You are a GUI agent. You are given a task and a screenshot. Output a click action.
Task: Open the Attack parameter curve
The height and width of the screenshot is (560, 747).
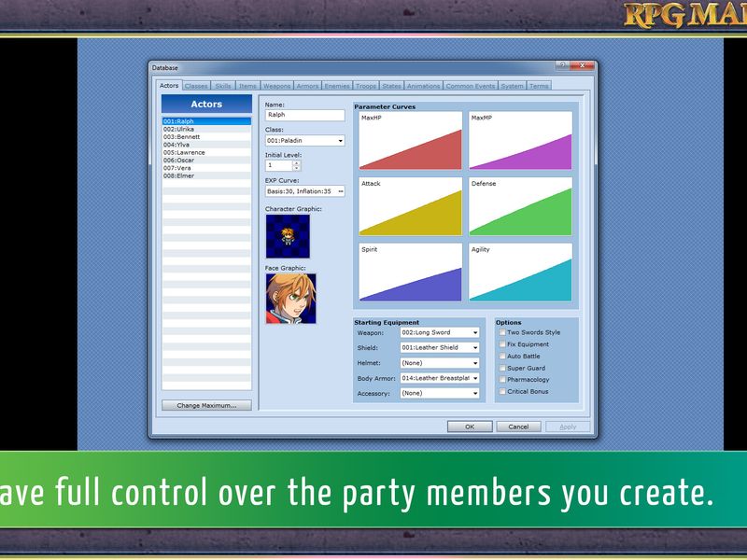pyautogui.click(x=410, y=206)
